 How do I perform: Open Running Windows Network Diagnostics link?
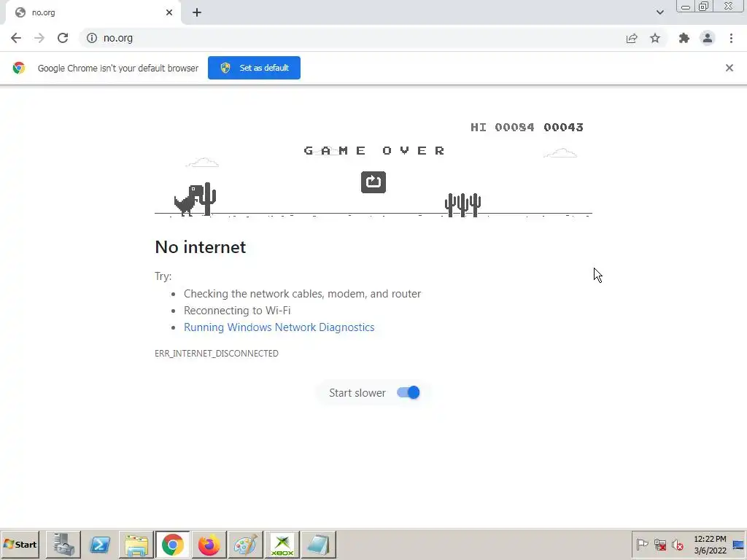[x=279, y=327]
